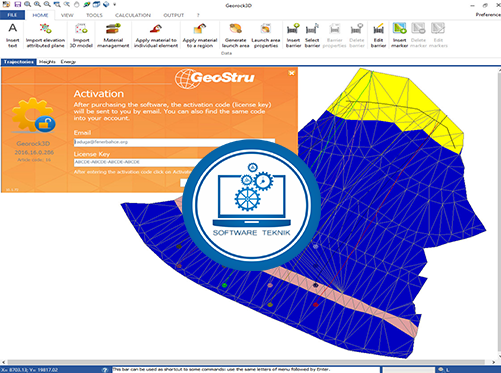Open Material management
Image resolution: width=501 pixels, height=373 pixels.
tap(113, 35)
